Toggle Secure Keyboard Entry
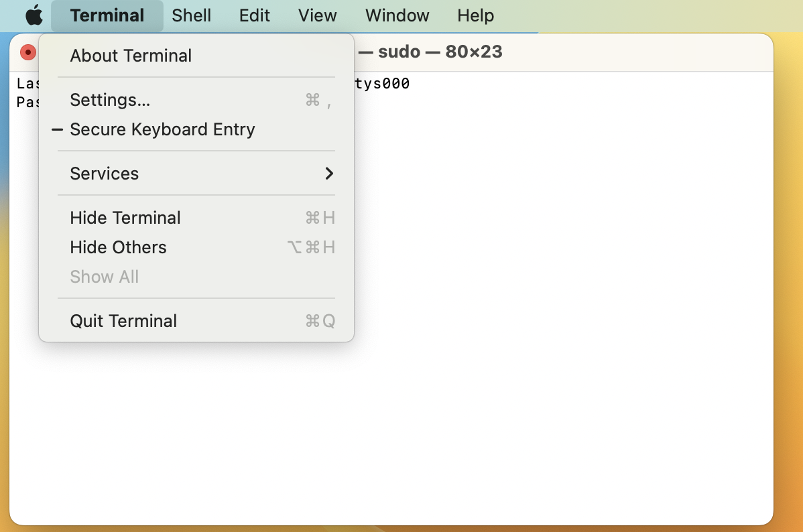The width and height of the screenshot is (803, 532). coord(162,129)
